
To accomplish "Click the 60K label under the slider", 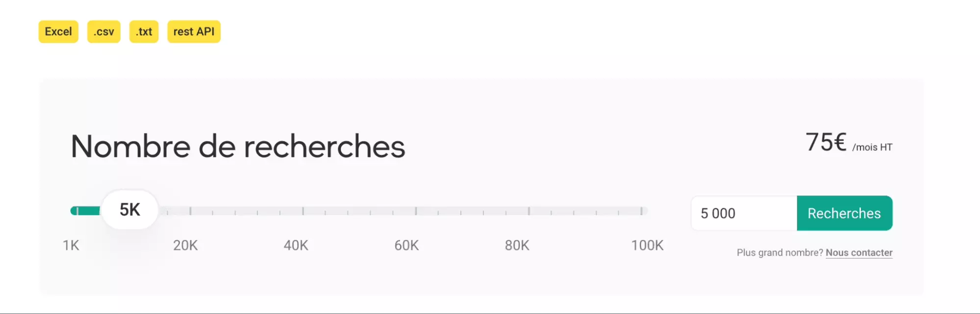I will pos(406,245).
